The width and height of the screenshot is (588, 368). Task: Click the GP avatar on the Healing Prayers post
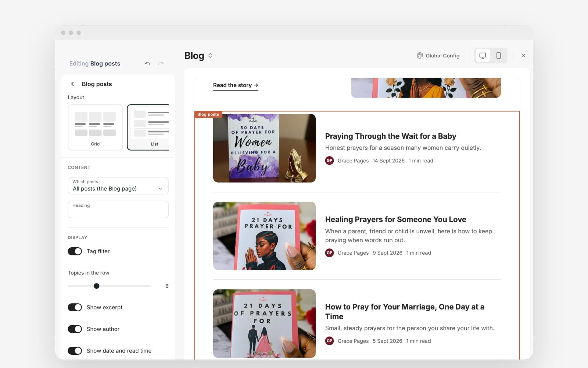pyautogui.click(x=329, y=253)
